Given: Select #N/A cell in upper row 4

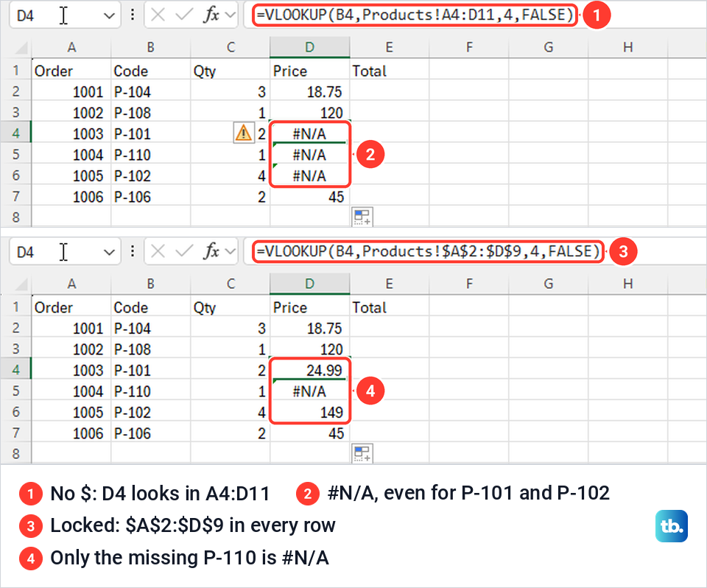Looking at the screenshot, I should (310, 133).
